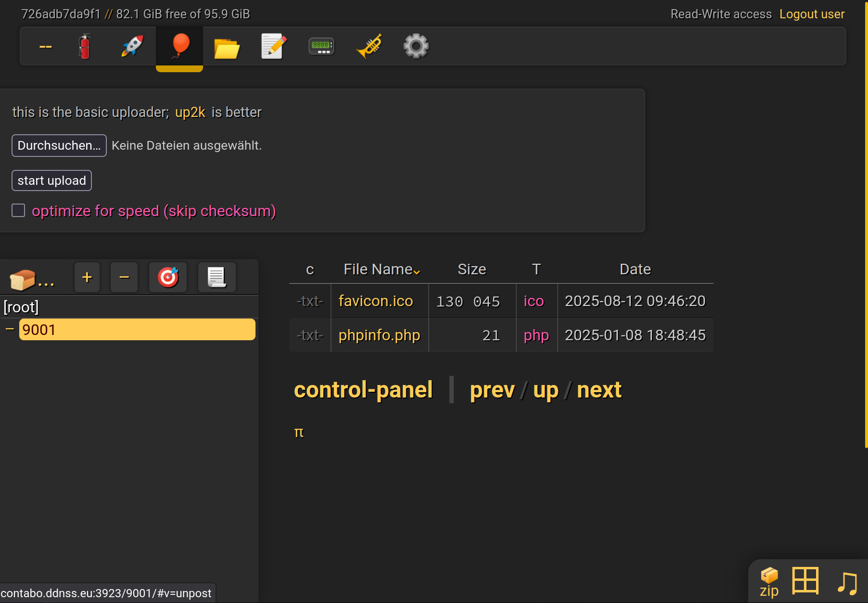Image resolution: width=868 pixels, height=603 pixels.
Task: Open the rocket up2k uploader
Action: [x=132, y=47]
